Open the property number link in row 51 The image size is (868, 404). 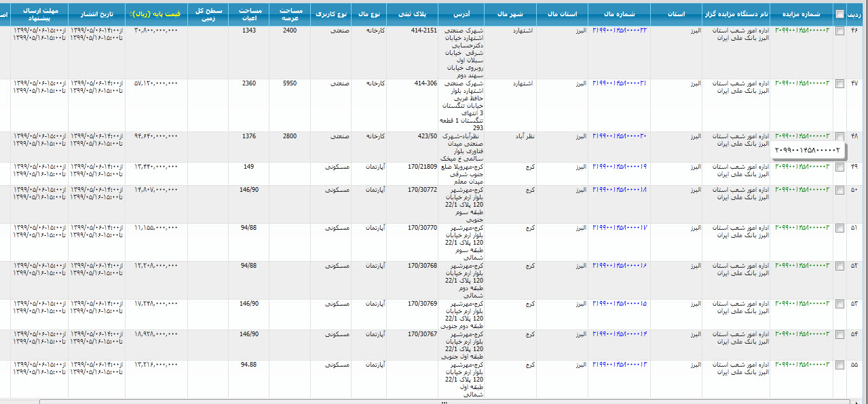[x=619, y=228]
